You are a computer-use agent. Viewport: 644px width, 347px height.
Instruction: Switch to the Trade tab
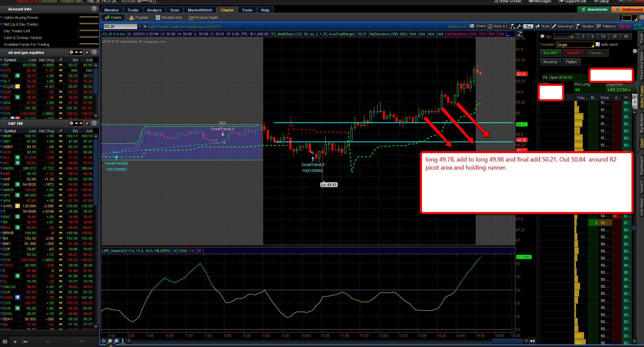pos(133,10)
